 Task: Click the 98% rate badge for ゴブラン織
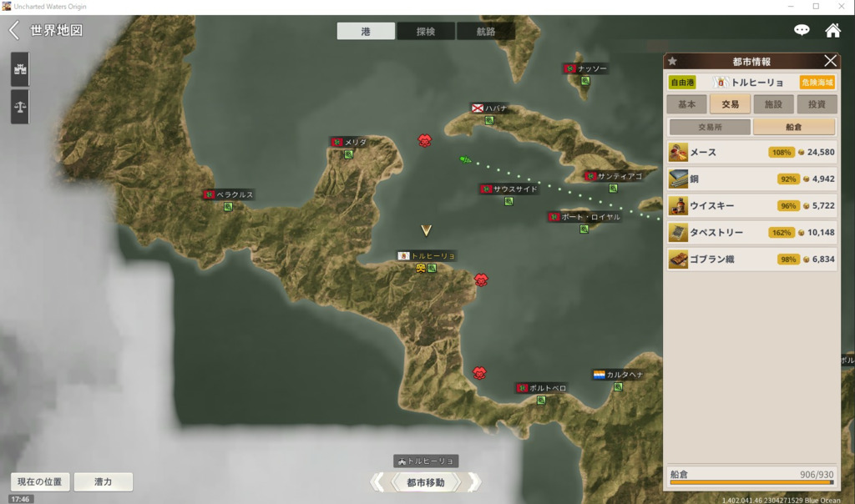point(788,260)
